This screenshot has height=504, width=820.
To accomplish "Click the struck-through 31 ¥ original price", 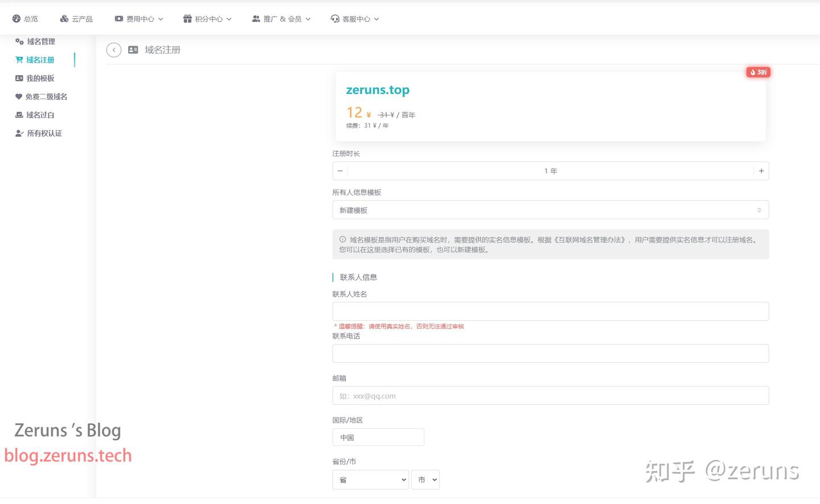I will pyautogui.click(x=386, y=115).
